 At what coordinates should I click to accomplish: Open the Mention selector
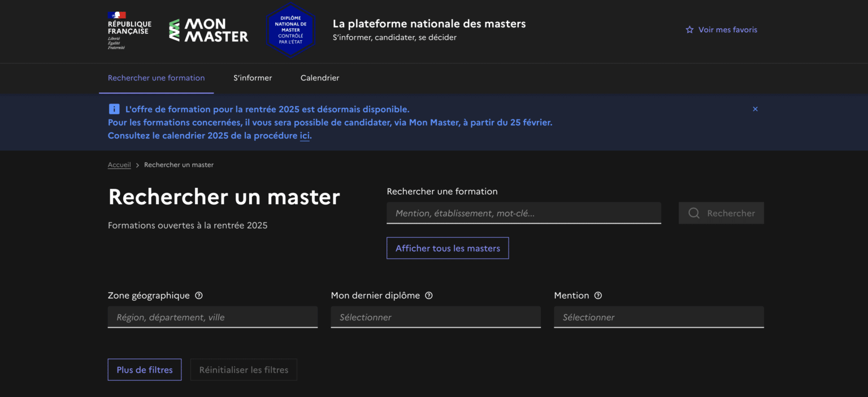[658, 317]
